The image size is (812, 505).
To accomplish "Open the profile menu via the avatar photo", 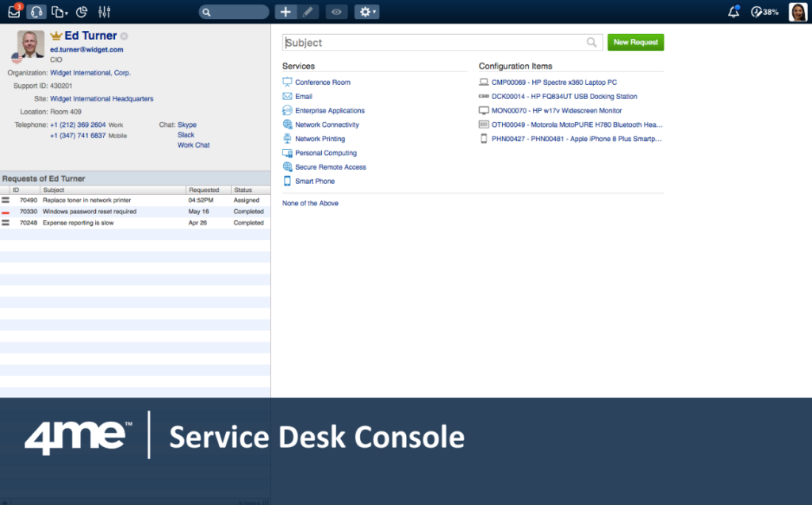I will pos(798,11).
